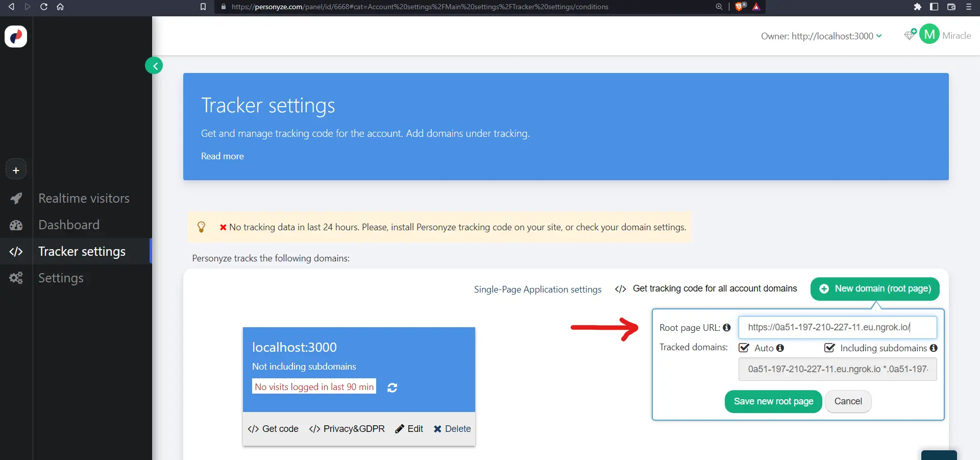
Task: Click the address bar URL
Action: [x=420, y=7]
